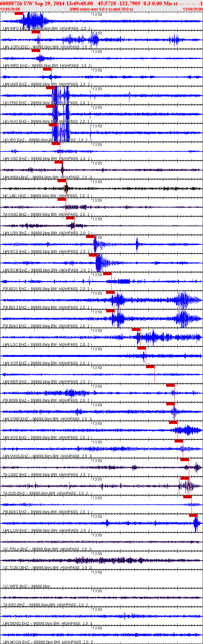
Task: Select the pick flag on UO FRIS trace
Action: click(50, 88)
